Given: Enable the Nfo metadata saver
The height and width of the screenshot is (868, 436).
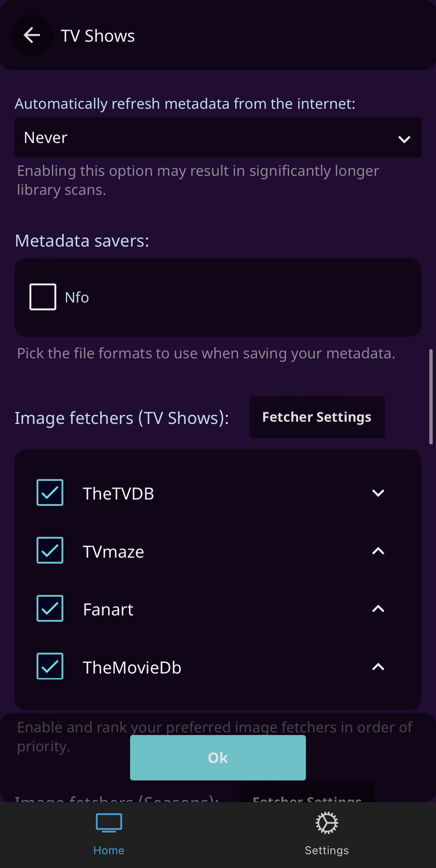Looking at the screenshot, I should (42, 297).
